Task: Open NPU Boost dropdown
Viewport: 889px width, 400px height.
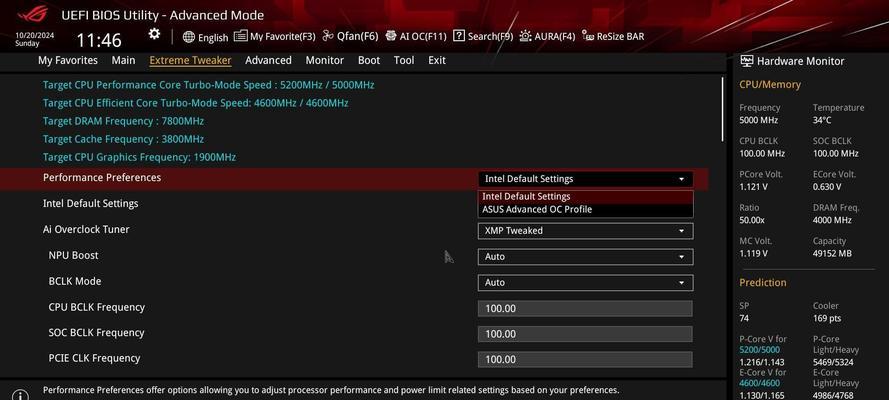Action: tap(585, 257)
